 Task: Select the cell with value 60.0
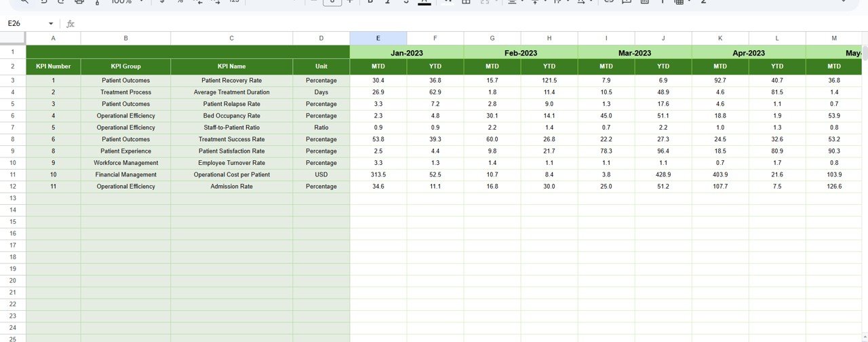[492, 139]
